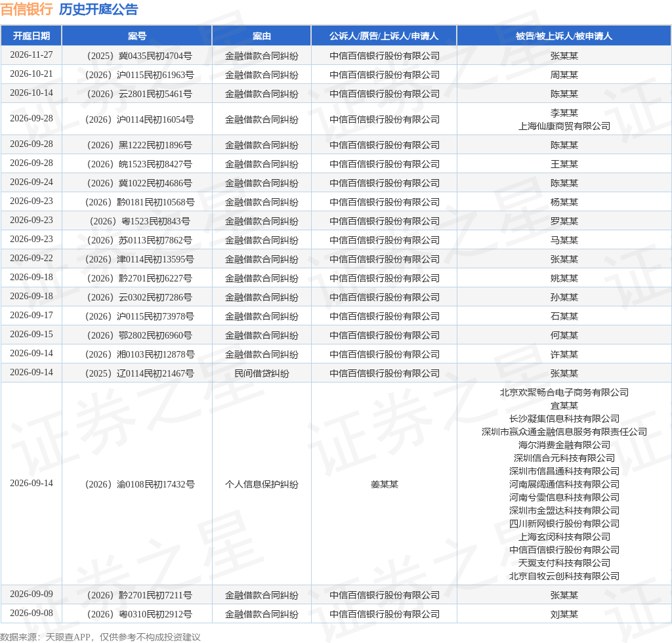Click defendant 北京欢聚畅合电子商务有限公司
Image resolution: width=672 pixels, height=643 pixels.
(x=564, y=392)
